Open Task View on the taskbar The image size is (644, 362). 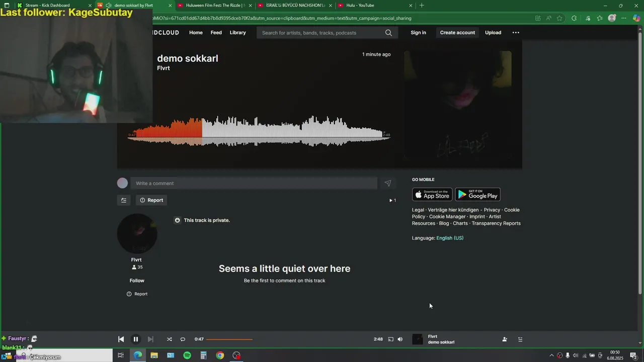coord(120,355)
